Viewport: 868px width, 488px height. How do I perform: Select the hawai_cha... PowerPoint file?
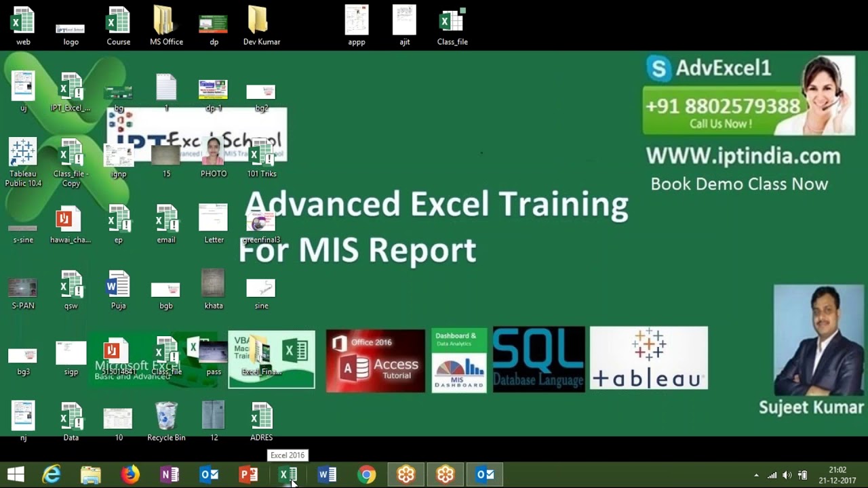(x=71, y=224)
